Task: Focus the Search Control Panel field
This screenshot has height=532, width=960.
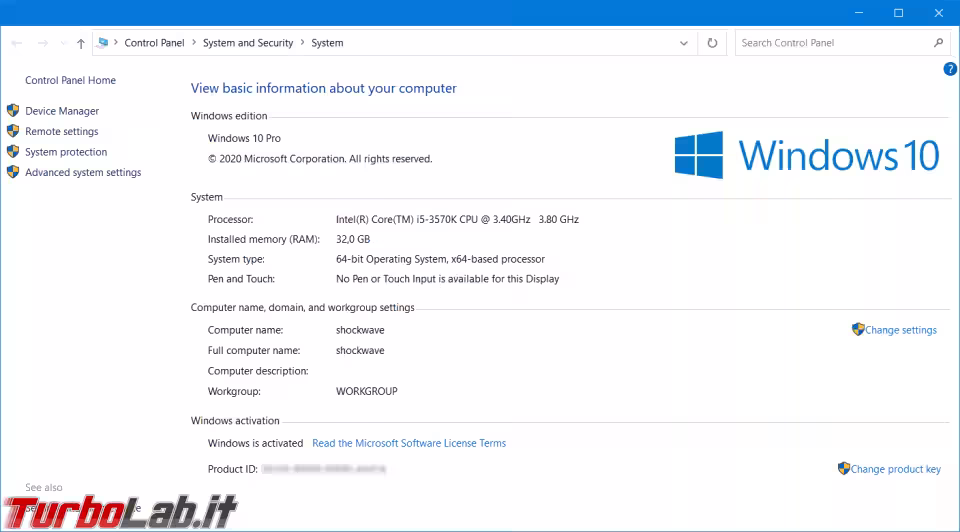Action: tap(830, 43)
